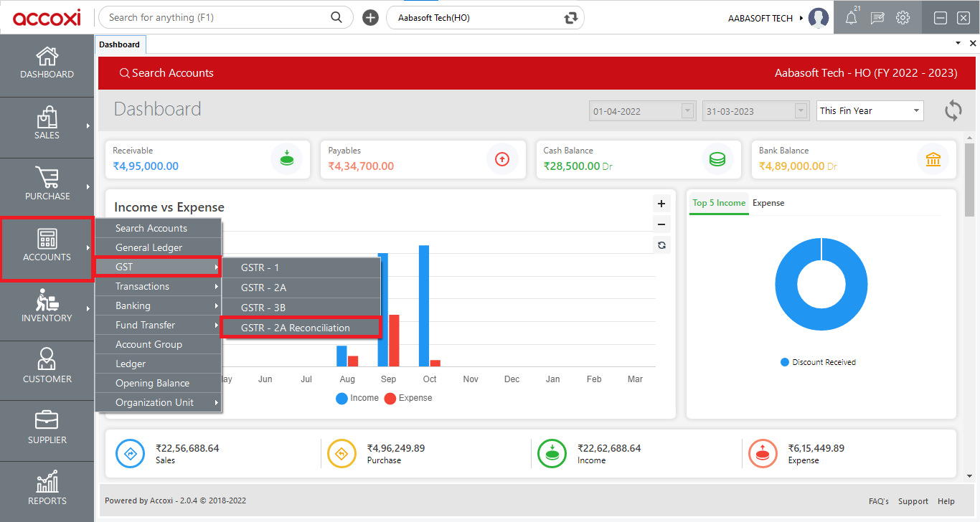Open the settings gear icon
The height and width of the screenshot is (522, 980).
pyautogui.click(x=903, y=18)
